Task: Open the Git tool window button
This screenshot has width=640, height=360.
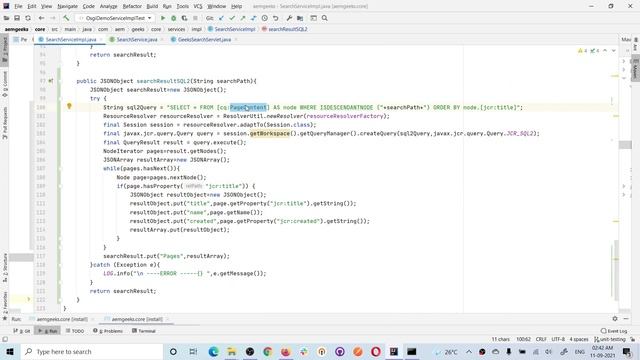Action: pyautogui.click(x=22, y=331)
